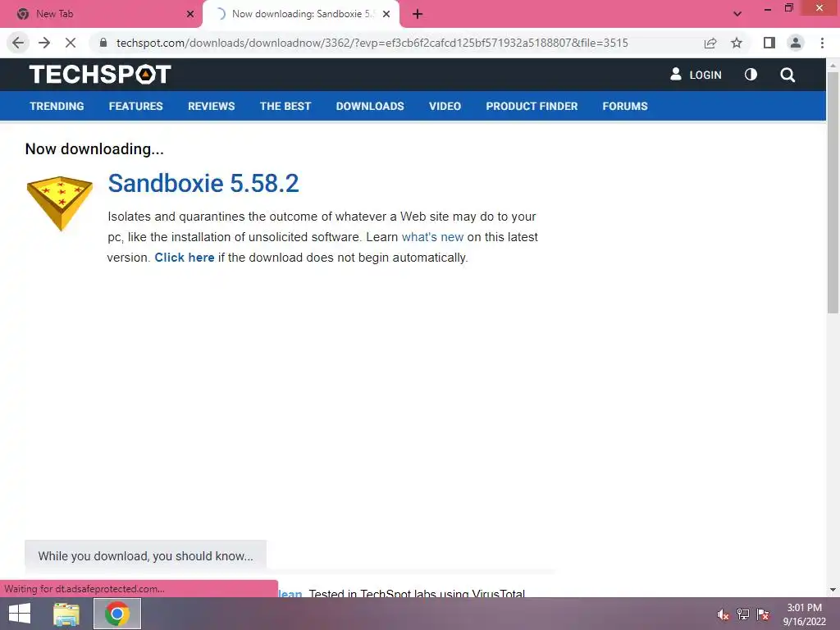Close the New Tab tab
This screenshot has height=630, width=840.
(190, 14)
